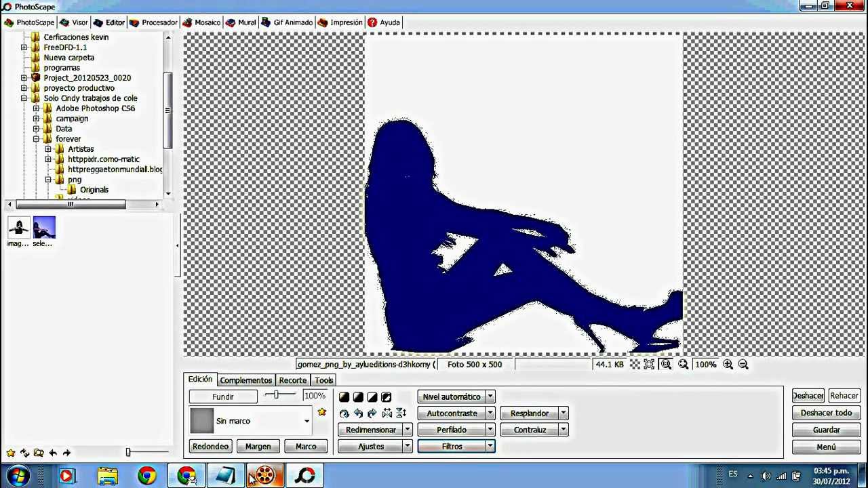Click the Redimensionar button
Viewport: 868px width, 488px height.
click(370, 430)
